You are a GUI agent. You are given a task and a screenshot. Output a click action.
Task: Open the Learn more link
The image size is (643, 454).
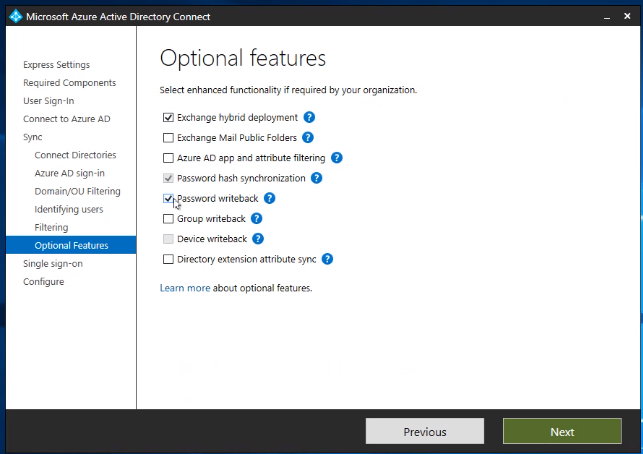click(x=185, y=288)
